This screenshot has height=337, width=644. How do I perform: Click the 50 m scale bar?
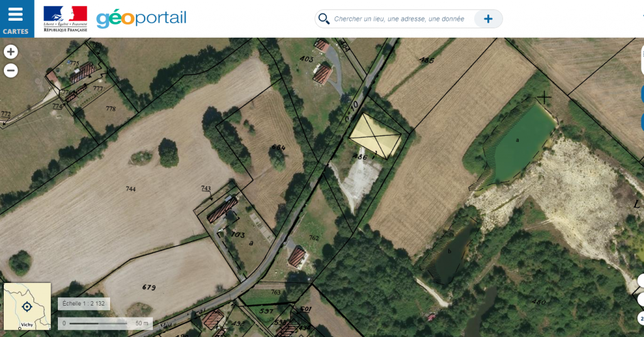(105, 323)
